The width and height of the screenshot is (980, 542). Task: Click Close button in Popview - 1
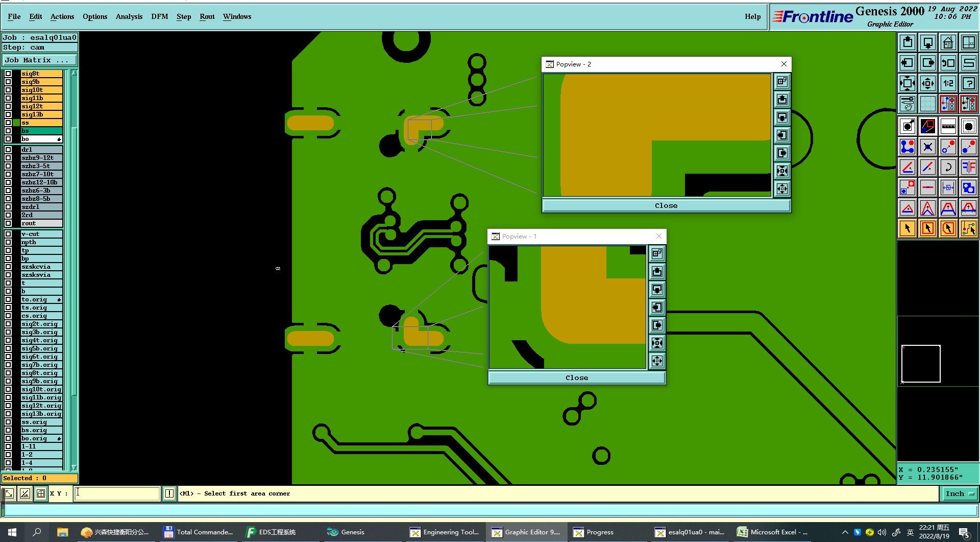577,378
